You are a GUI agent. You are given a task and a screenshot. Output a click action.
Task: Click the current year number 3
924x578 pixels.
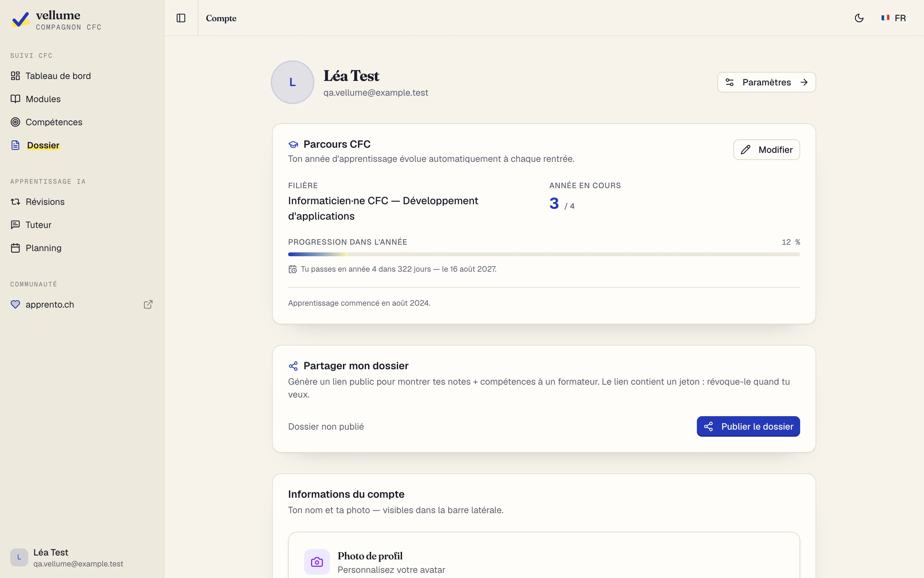pyautogui.click(x=554, y=203)
